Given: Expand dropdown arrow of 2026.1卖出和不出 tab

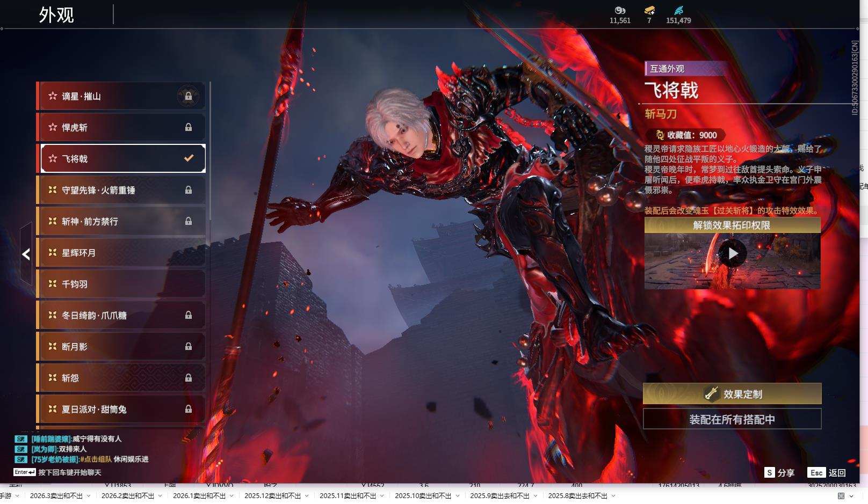Looking at the screenshot, I should [233, 496].
